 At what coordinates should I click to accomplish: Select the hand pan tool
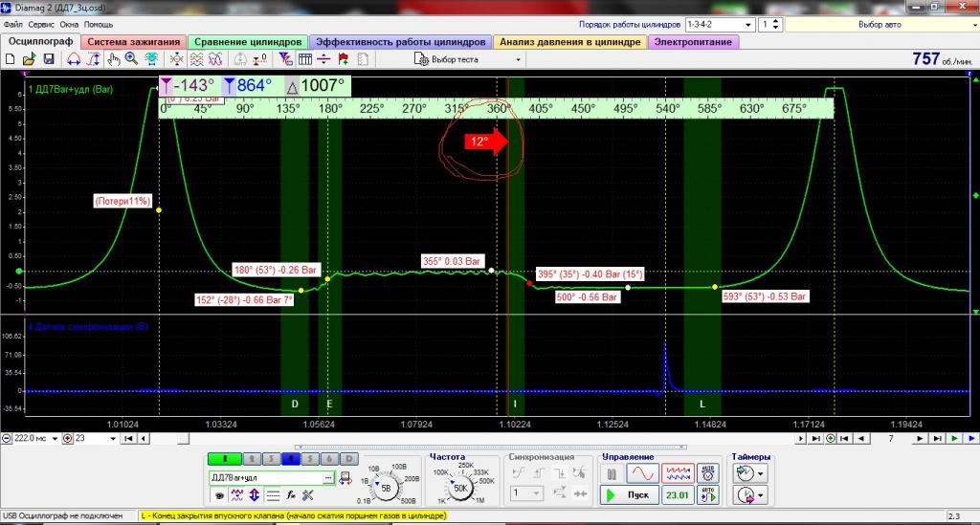[113, 59]
